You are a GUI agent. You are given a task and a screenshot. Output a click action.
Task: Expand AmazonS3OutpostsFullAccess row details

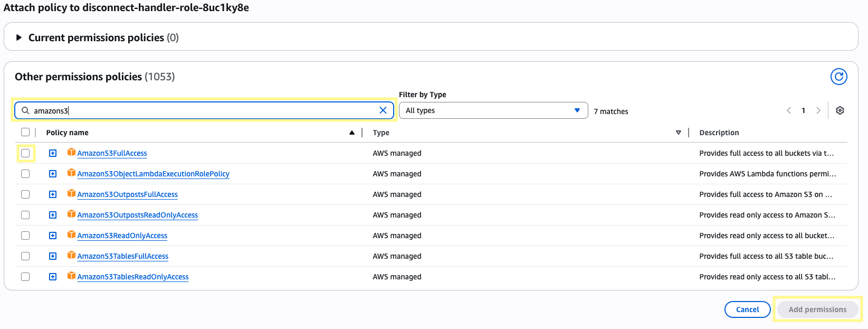53,194
